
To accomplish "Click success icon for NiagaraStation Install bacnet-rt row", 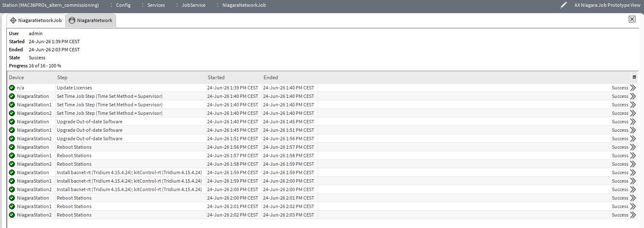I will click(x=12, y=172).
